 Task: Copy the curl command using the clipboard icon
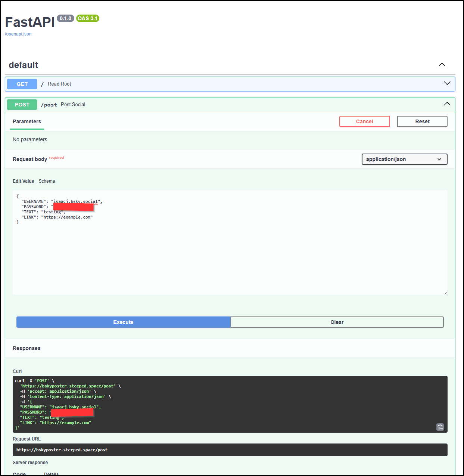pos(440,427)
